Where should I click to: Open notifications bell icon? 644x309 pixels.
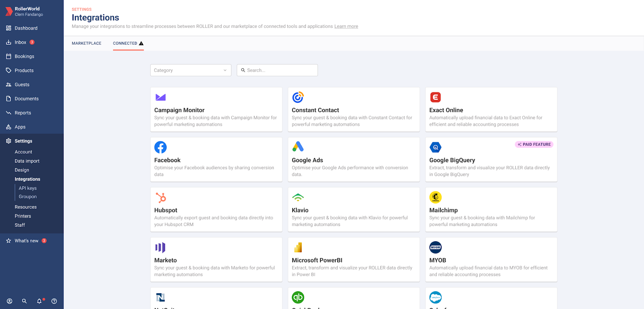[x=39, y=301]
